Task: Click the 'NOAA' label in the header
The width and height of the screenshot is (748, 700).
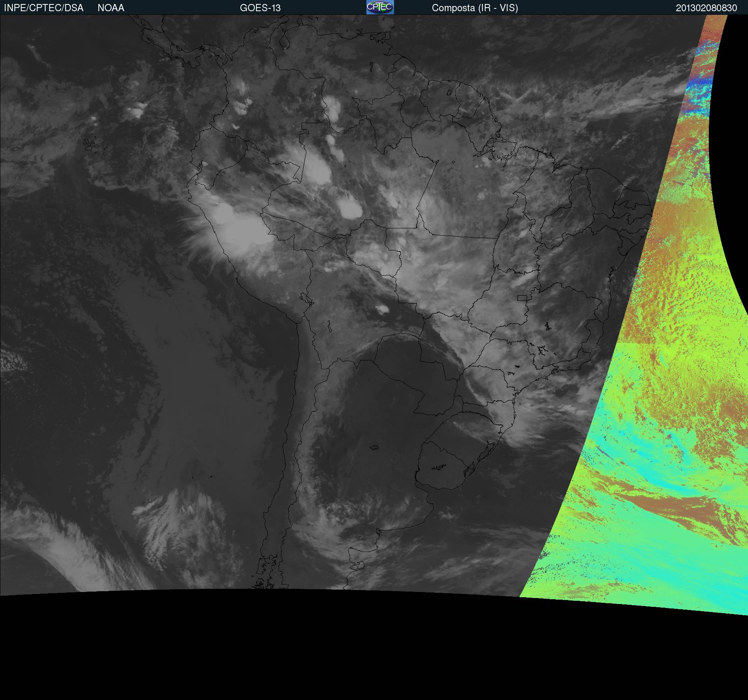Action: 111,8
